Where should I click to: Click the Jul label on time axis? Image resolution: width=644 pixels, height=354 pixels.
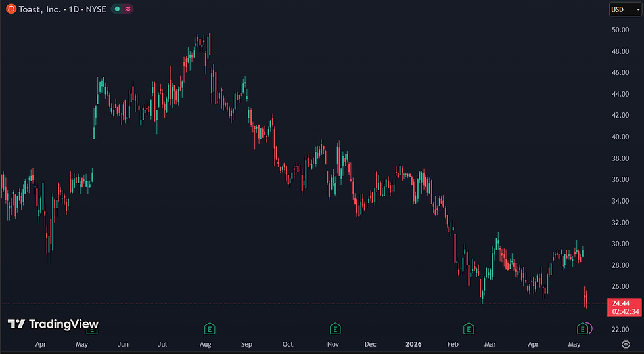tap(163, 345)
